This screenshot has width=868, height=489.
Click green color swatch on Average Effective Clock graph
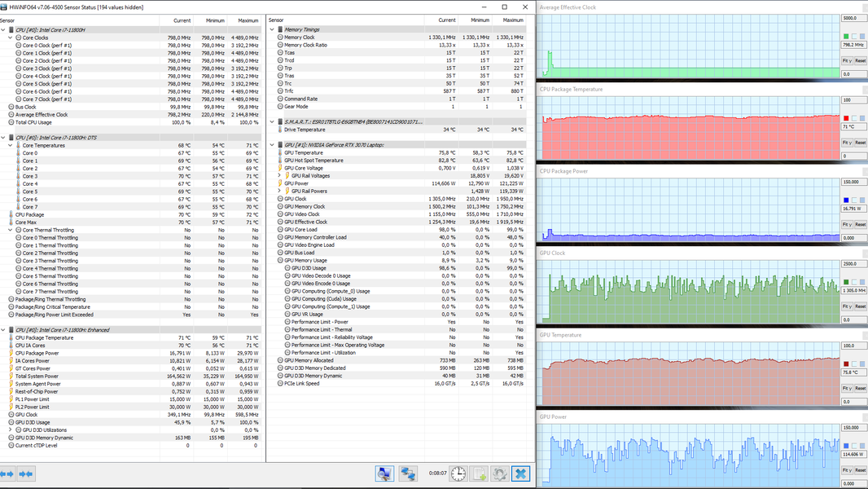coord(846,37)
